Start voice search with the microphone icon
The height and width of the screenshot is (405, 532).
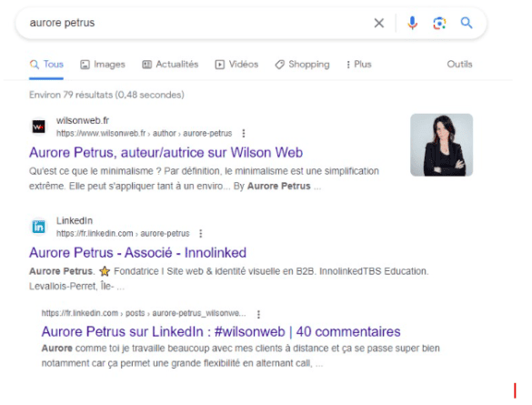coord(412,23)
